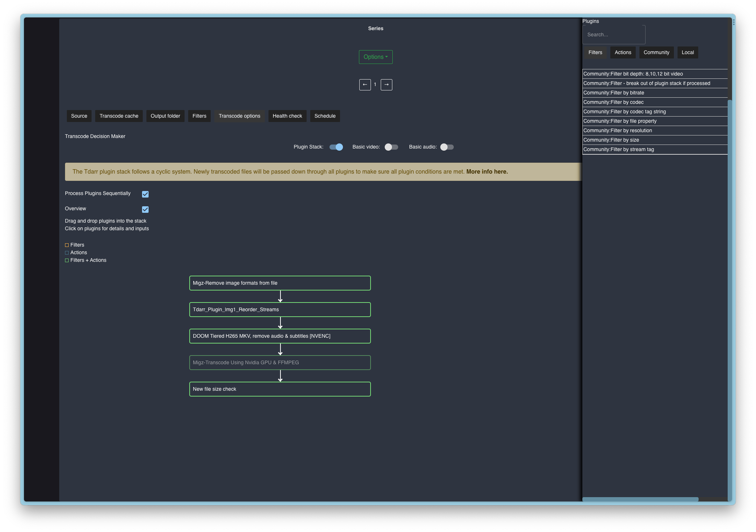Uncheck Process Plugins Sequentially checkbox
Screen dimensions: 756x532
(145, 194)
